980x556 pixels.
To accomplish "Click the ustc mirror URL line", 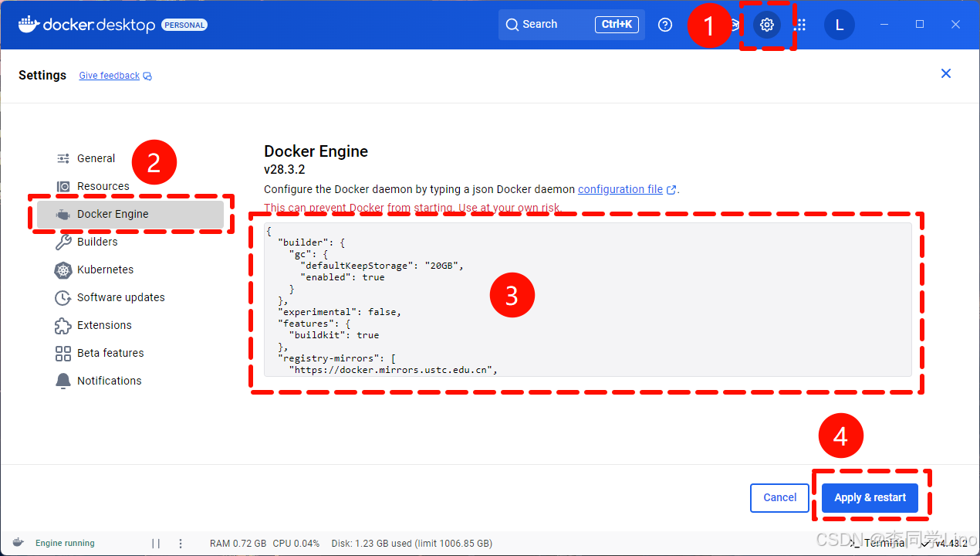I will [x=393, y=370].
